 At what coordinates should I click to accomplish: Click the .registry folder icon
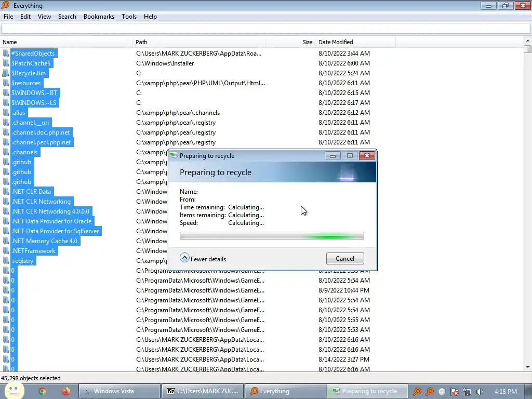click(6, 261)
